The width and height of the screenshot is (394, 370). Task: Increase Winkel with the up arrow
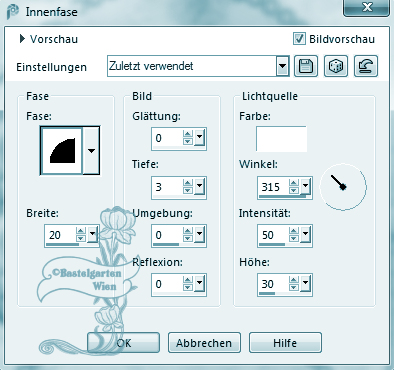coord(294,183)
